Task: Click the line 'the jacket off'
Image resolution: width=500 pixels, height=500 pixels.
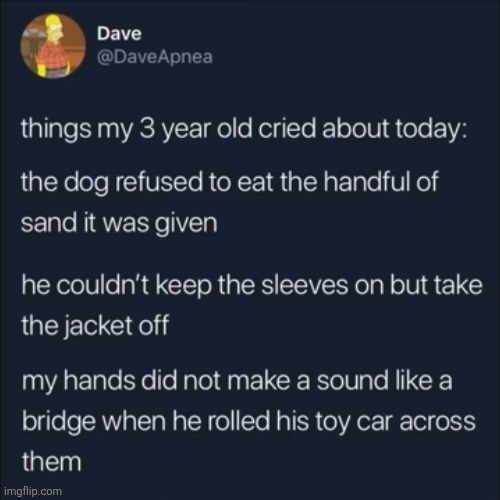Action: click(x=95, y=325)
